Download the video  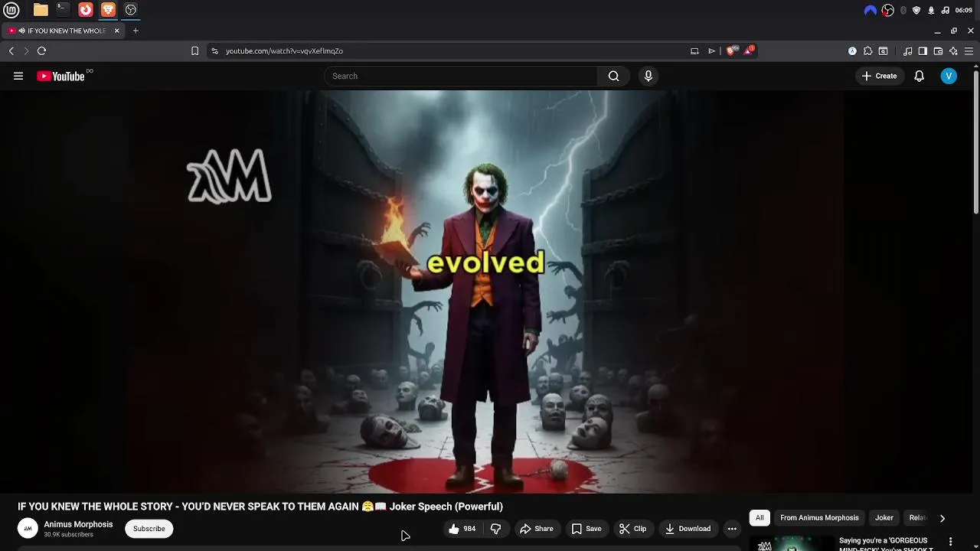pyautogui.click(x=688, y=529)
